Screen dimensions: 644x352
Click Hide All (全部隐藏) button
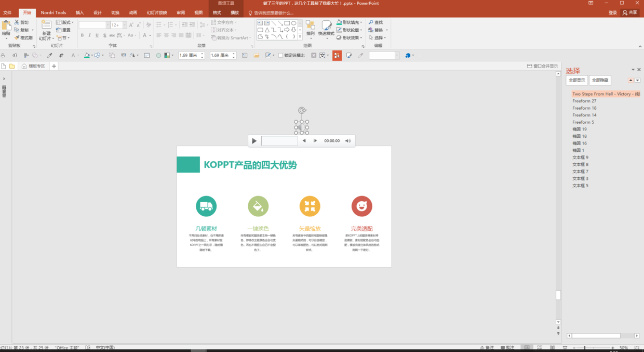pos(600,80)
